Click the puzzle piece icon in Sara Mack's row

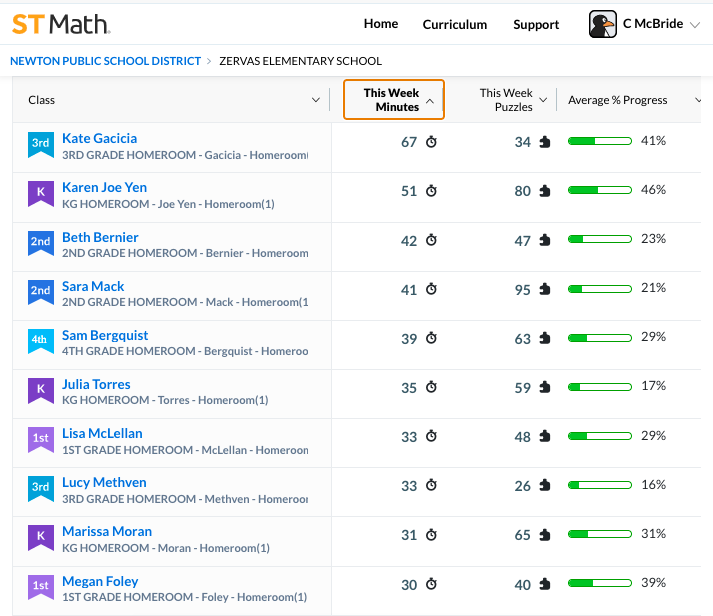[545, 289]
